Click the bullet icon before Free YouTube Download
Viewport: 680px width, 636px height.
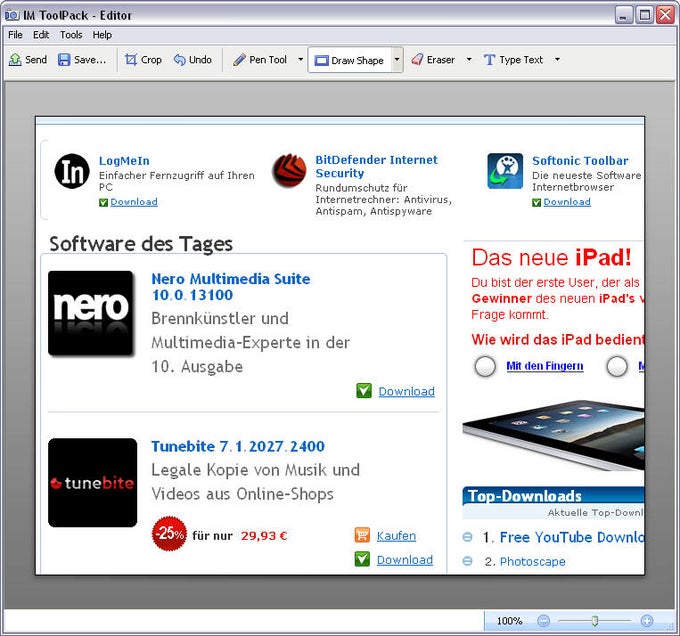467,537
